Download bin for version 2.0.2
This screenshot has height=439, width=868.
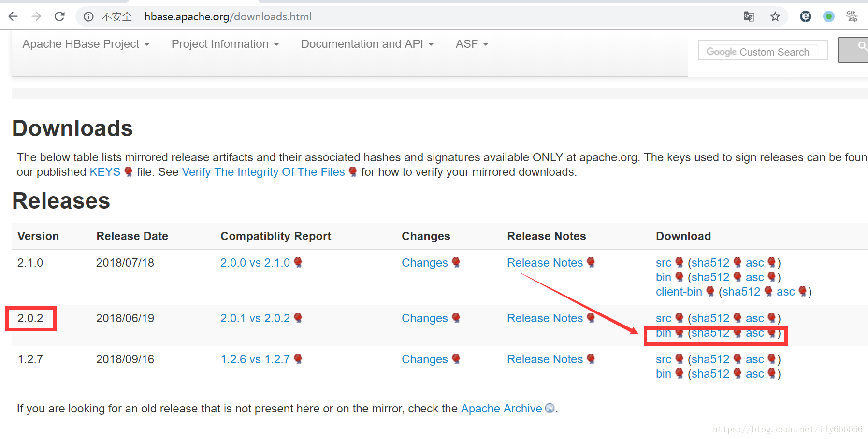664,333
